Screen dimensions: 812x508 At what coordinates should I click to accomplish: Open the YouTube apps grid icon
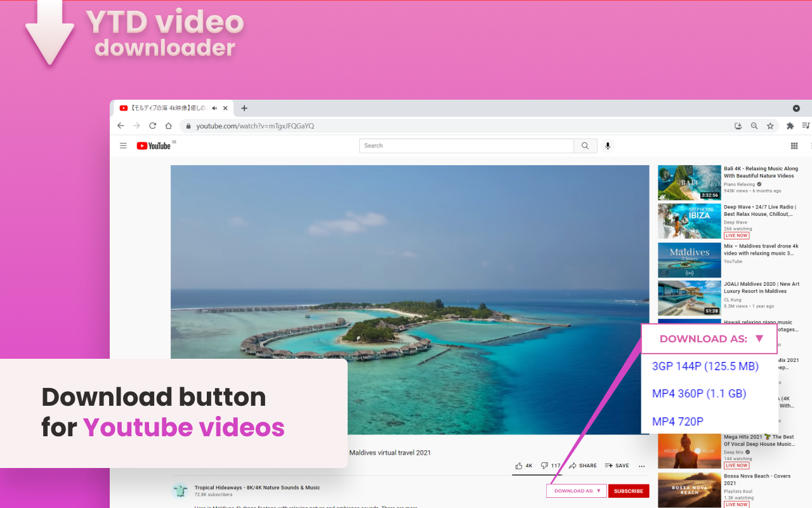click(x=794, y=145)
